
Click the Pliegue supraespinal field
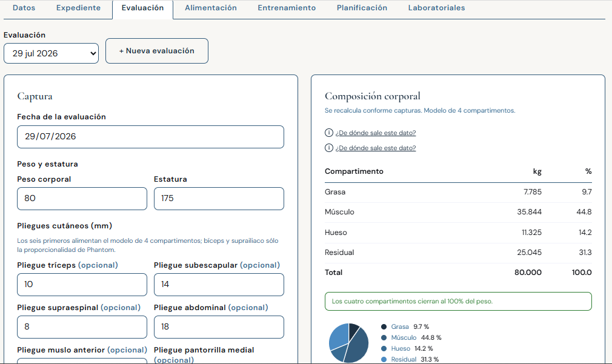82,327
